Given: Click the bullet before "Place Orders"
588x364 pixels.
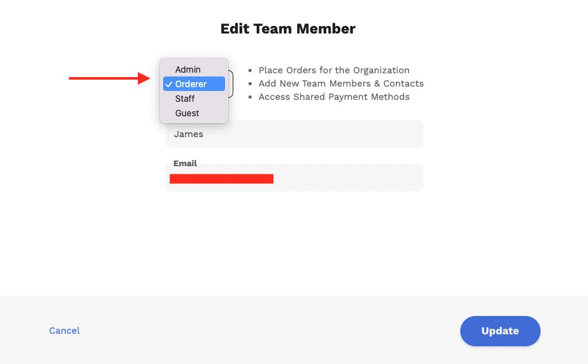Looking at the screenshot, I should 250,70.
